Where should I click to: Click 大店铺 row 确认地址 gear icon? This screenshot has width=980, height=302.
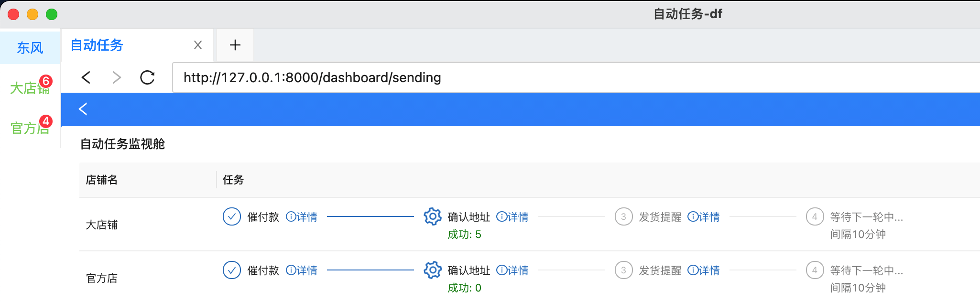[x=433, y=216]
